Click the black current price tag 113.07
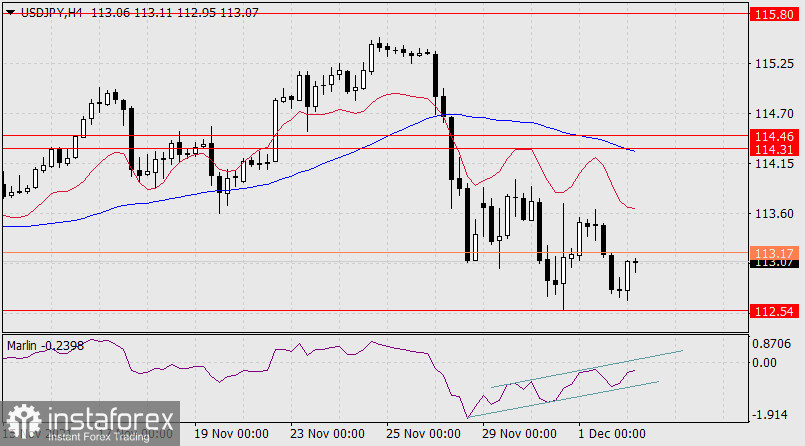The height and width of the screenshot is (446, 805). point(776,262)
